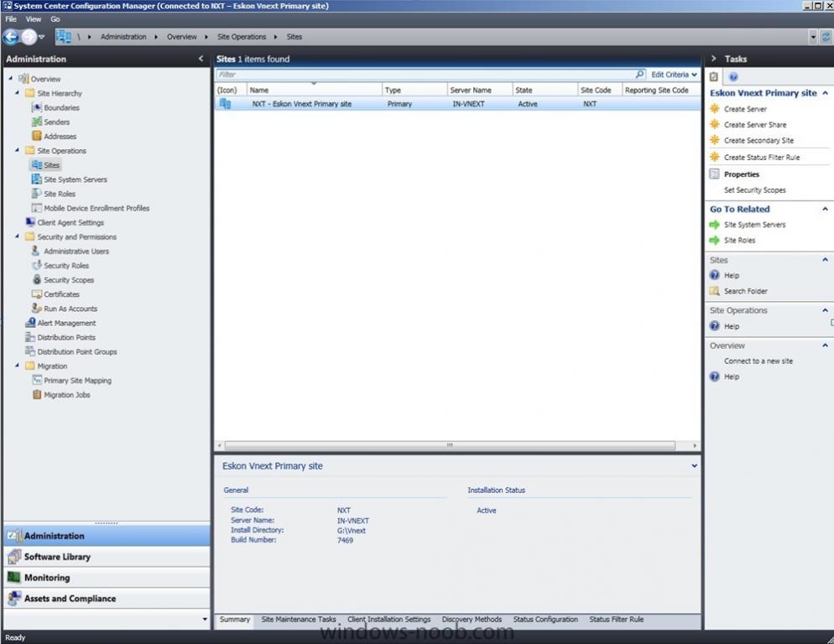Collapse the Overview tree node
This screenshot has height=644, width=834.
coord(11,78)
